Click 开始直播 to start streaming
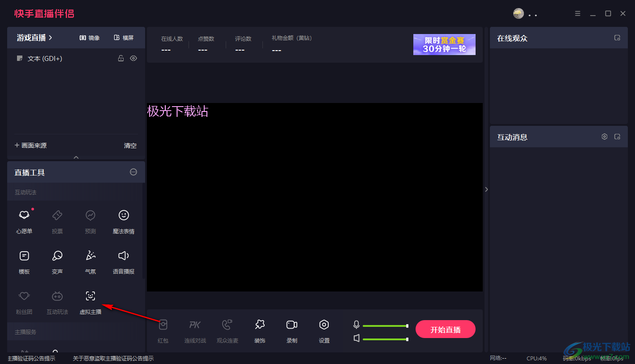The height and width of the screenshot is (364, 635). coord(446,330)
